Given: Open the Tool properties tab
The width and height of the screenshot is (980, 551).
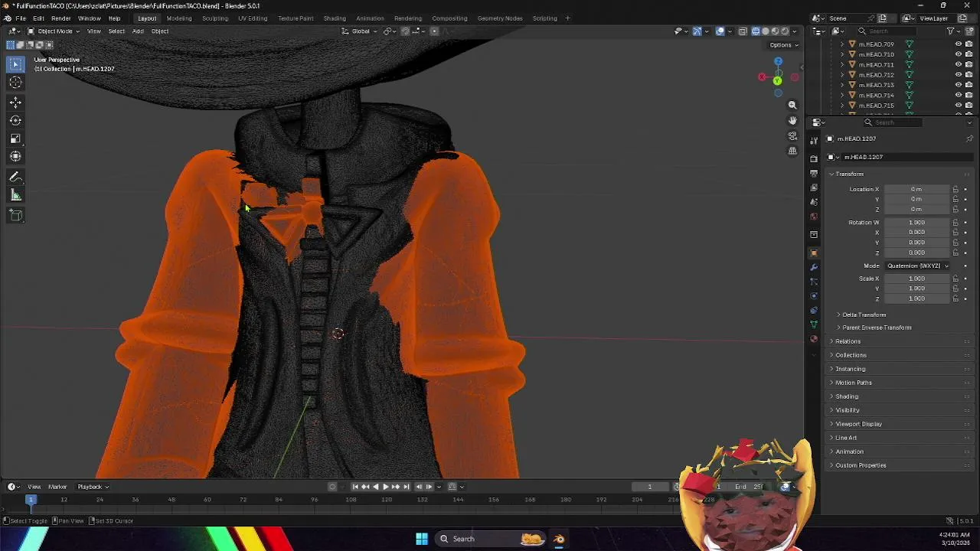Looking at the screenshot, I should point(814,140).
